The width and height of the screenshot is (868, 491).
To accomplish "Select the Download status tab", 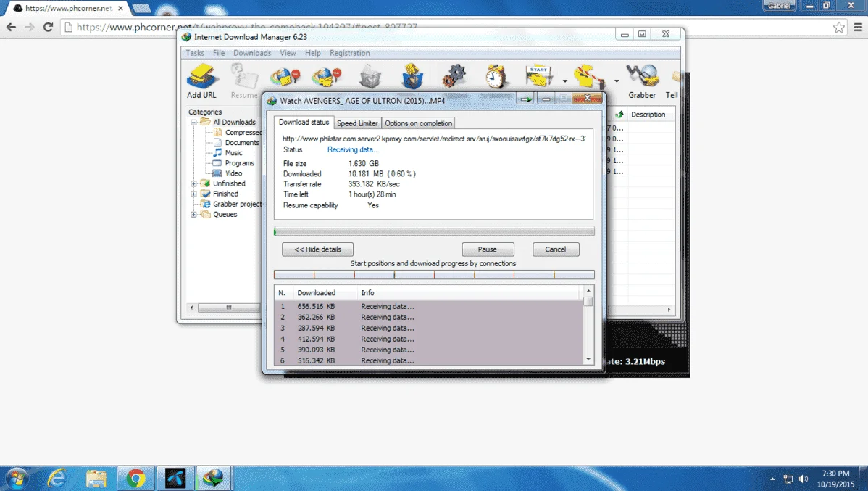I will coord(304,123).
